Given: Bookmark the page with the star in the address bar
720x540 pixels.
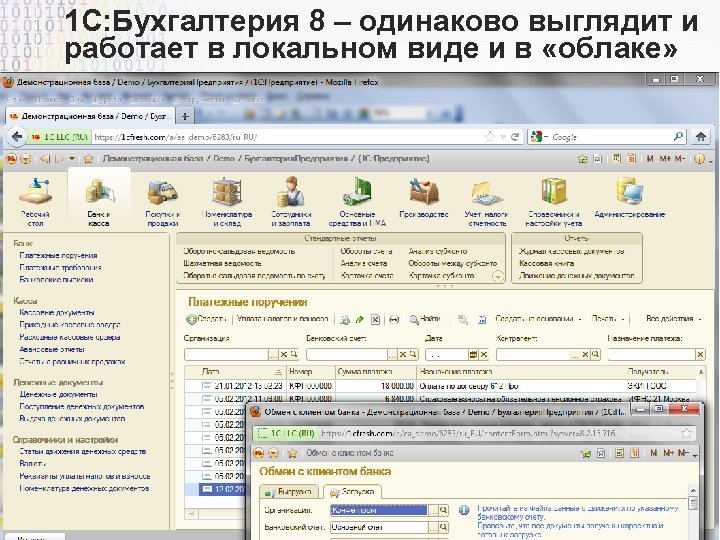Looking at the screenshot, I should coord(490,137).
